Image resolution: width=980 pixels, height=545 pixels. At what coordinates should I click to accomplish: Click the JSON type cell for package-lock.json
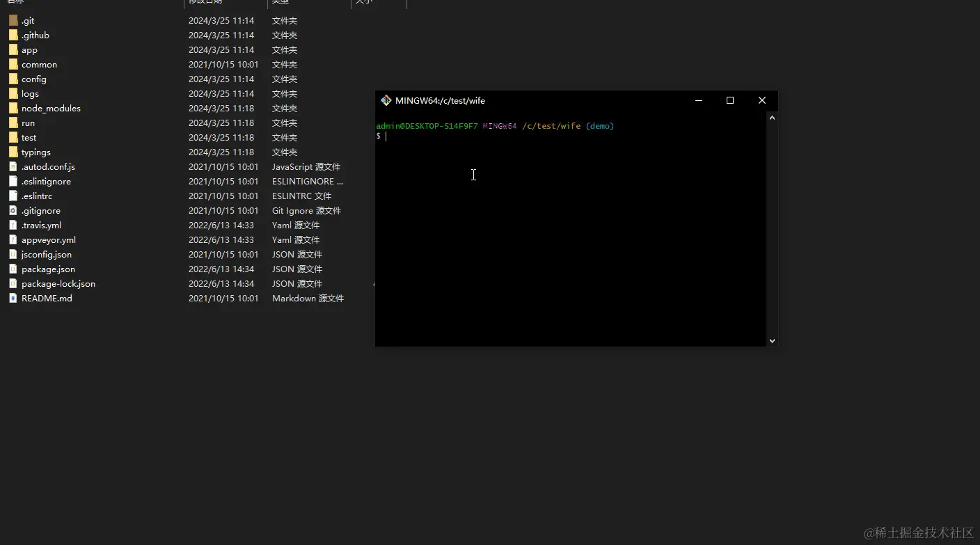(x=297, y=284)
